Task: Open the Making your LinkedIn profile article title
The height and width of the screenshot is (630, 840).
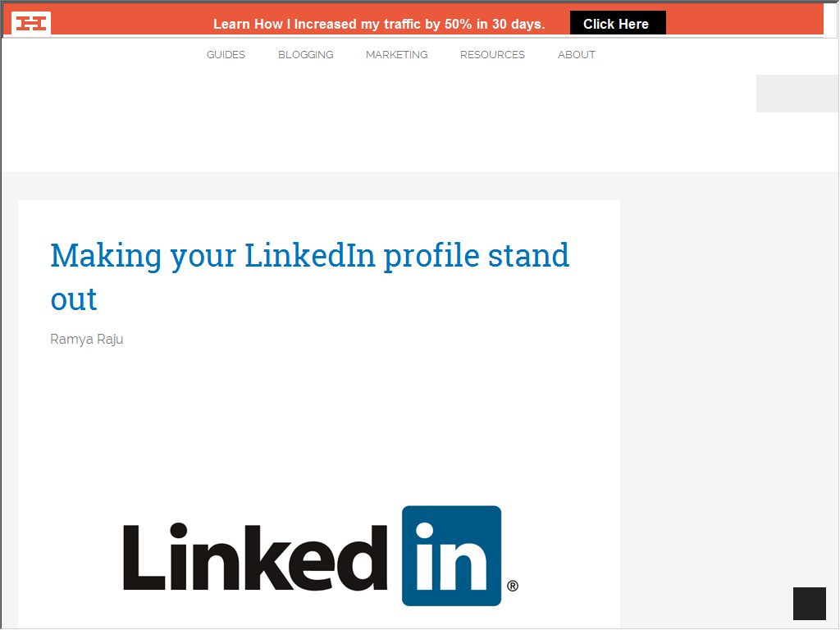Action: point(309,276)
